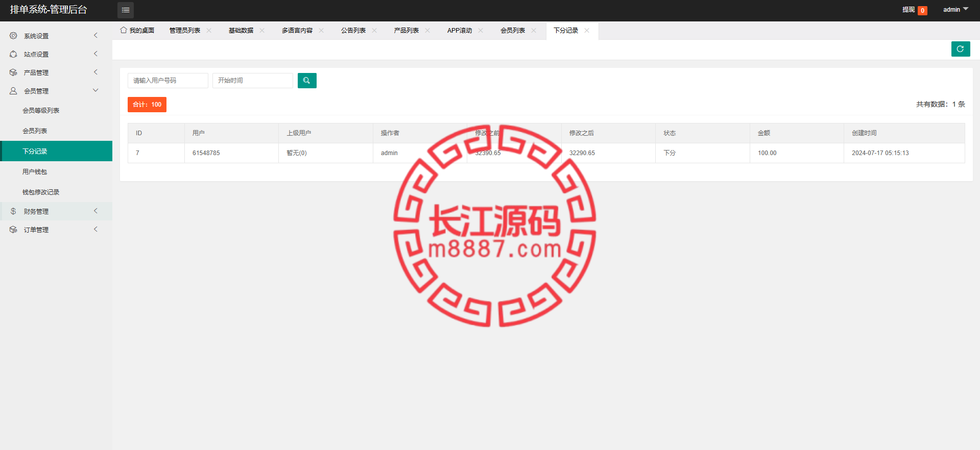Click the 提现 notification link
Screen dimensions: 980x450
click(914, 10)
